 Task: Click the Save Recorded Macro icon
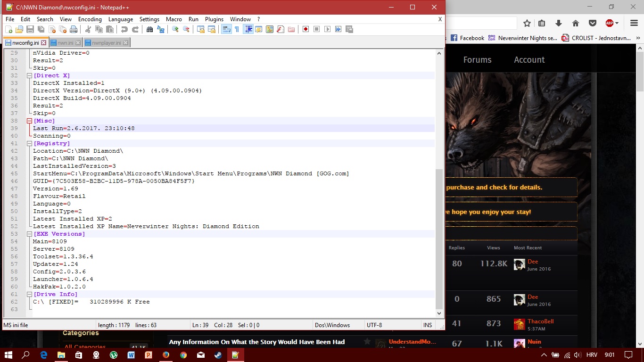point(349,29)
